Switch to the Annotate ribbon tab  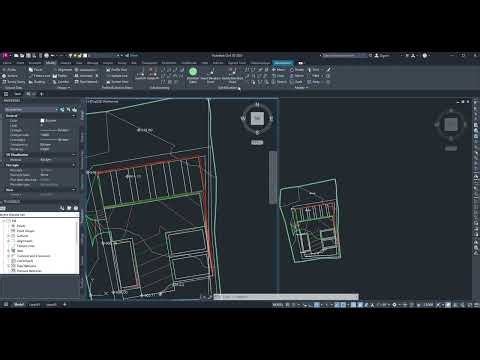pyautogui.click(x=35, y=63)
